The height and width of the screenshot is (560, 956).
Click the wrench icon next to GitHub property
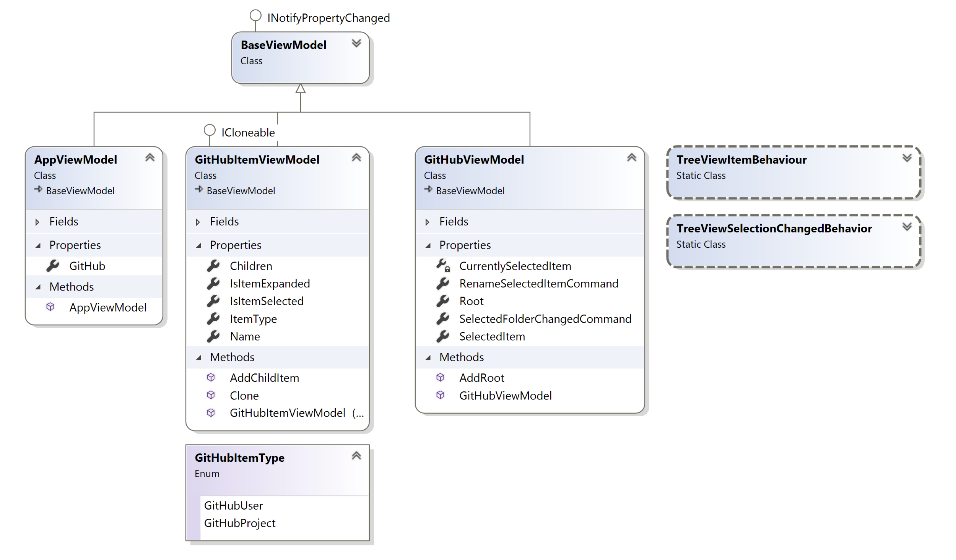[x=53, y=266]
